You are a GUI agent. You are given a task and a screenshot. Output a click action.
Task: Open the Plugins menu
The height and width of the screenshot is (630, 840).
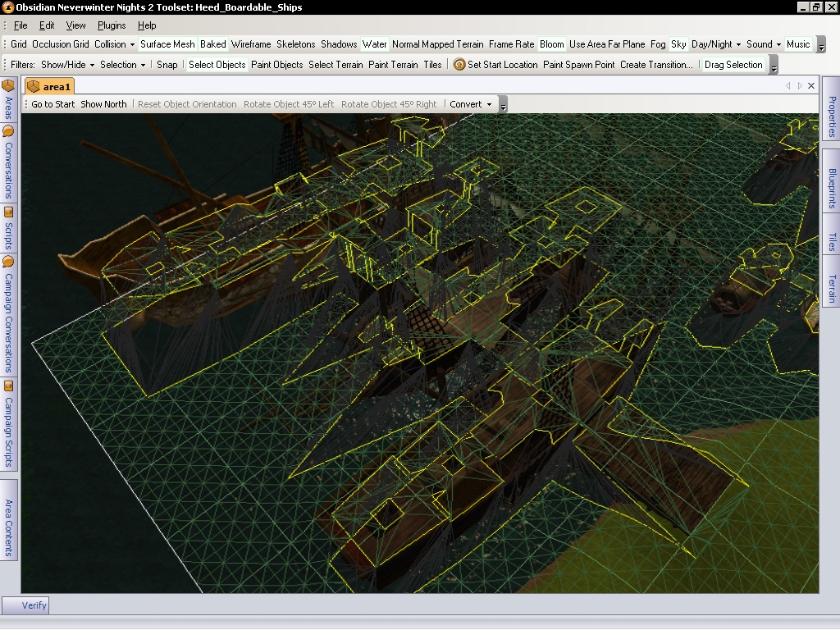(x=112, y=25)
